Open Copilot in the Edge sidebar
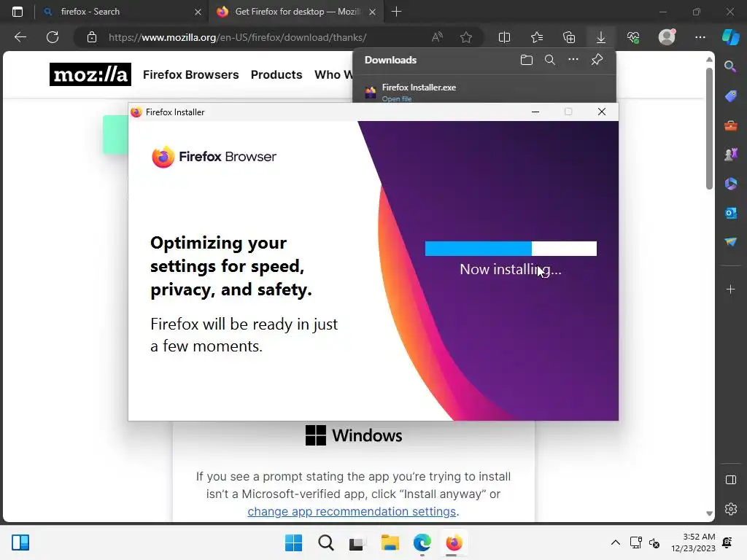The height and width of the screenshot is (560, 747). pos(730,37)
